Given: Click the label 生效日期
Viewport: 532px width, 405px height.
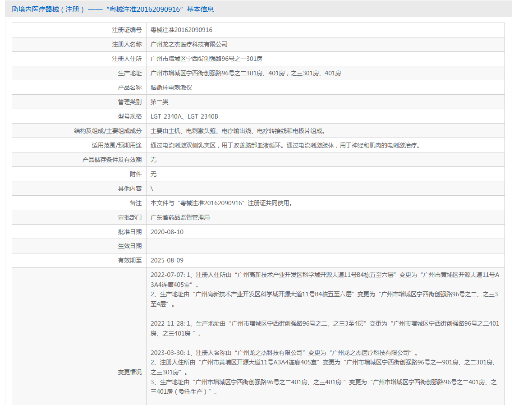Looking at the screenshot, I should pyautogui.click(x=129, y=246).
